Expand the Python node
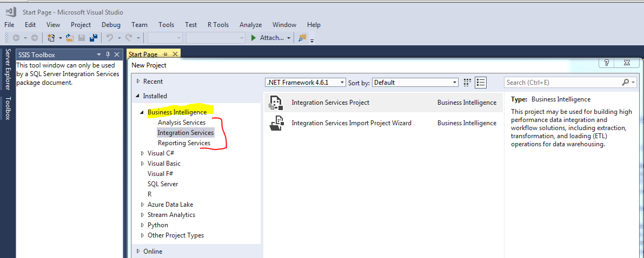 click(143, 225)
